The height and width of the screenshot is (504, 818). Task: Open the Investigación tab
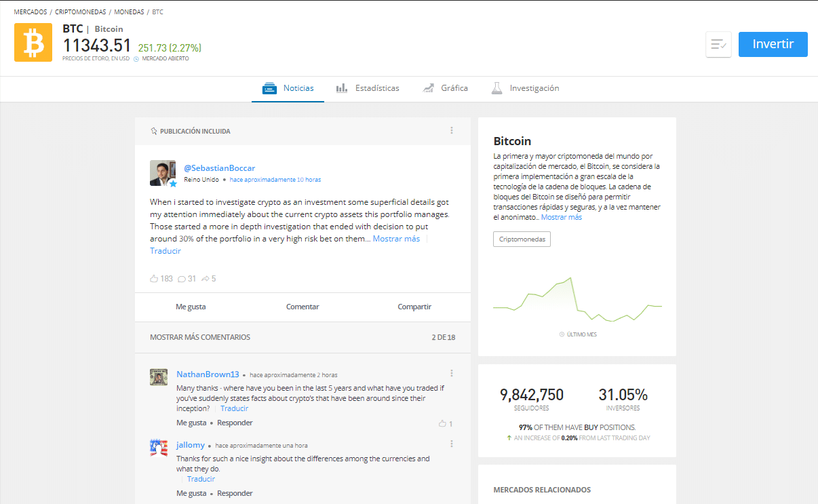(525, 88)
